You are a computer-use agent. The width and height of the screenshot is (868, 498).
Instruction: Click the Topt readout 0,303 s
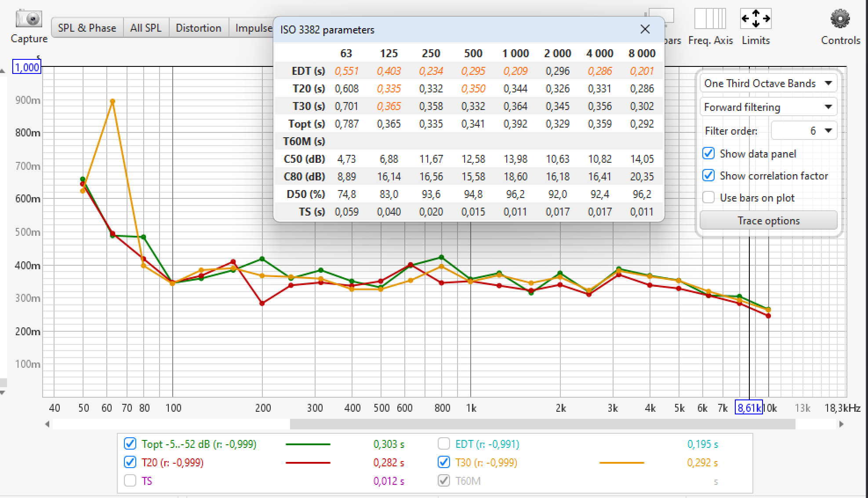click(x=389, y=444)
